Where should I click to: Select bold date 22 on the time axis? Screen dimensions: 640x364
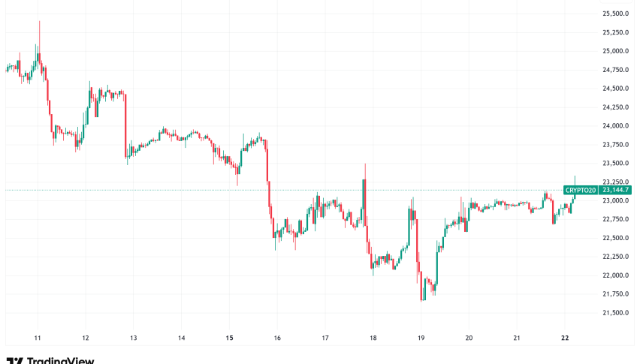(566, 338)
